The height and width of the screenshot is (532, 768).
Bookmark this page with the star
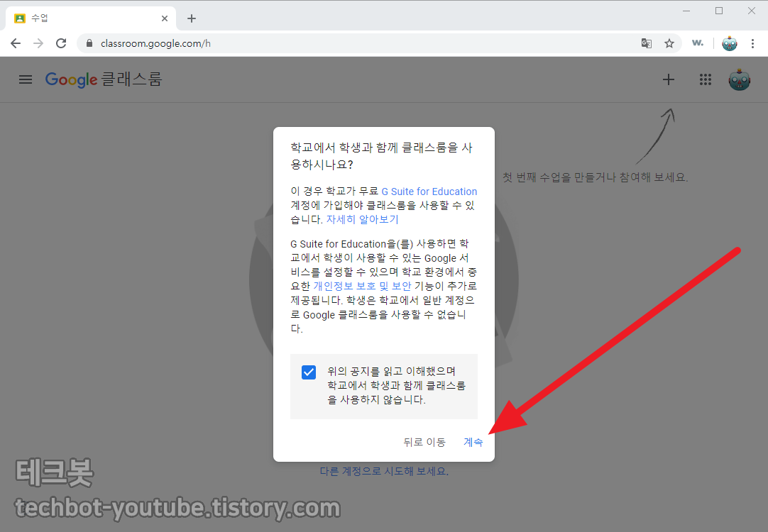(669, 43)
